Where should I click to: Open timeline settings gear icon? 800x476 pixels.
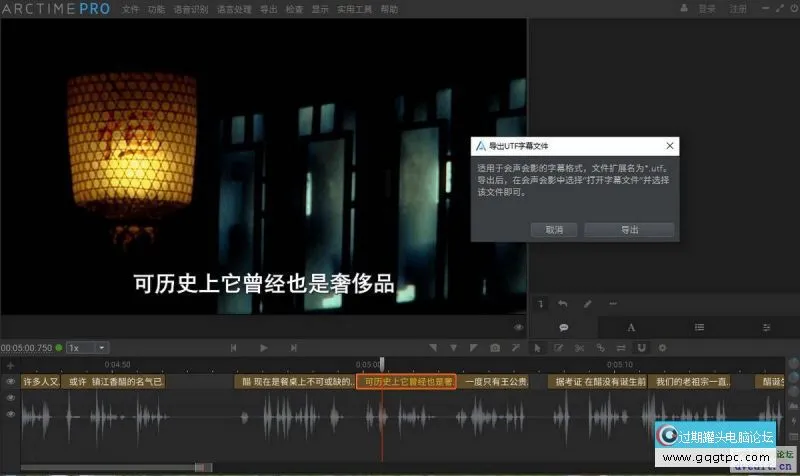pos(662,347)
